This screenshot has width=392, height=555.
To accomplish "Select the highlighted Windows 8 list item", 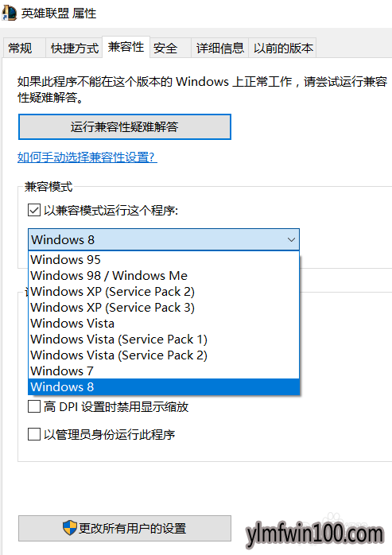I will click(x=164, y=387).
